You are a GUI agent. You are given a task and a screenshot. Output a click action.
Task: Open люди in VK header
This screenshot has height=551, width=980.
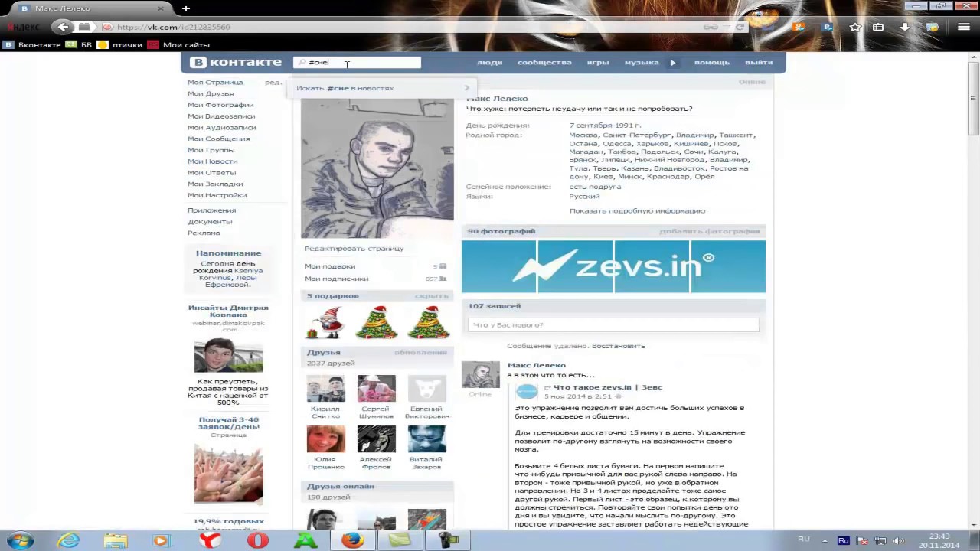tap(489, 62)
